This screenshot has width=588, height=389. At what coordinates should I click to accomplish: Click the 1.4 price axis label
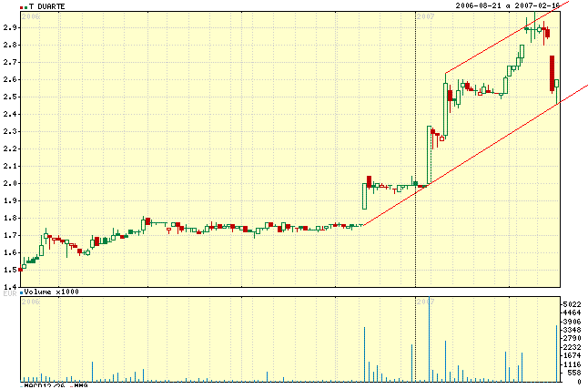coord(9,287)
